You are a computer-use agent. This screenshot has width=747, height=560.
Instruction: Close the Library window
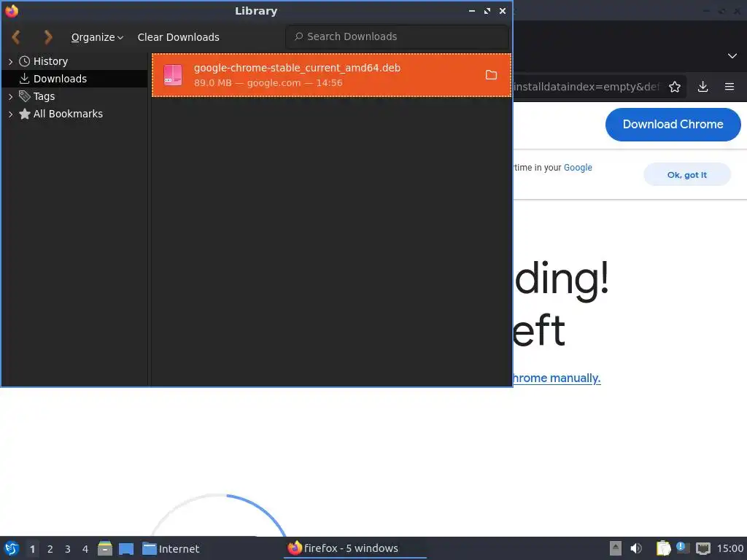pyautogui.click(x=502, y=10)
